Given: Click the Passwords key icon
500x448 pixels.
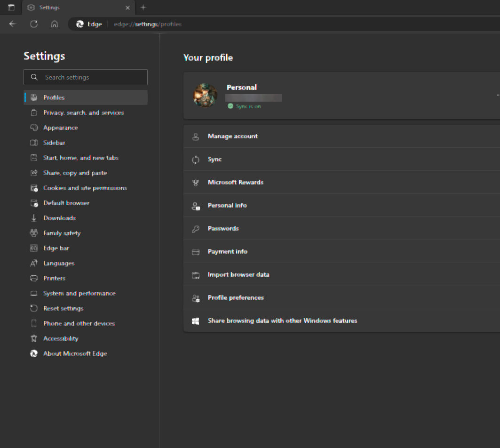Looking at the screenshot, I should 196,229.
